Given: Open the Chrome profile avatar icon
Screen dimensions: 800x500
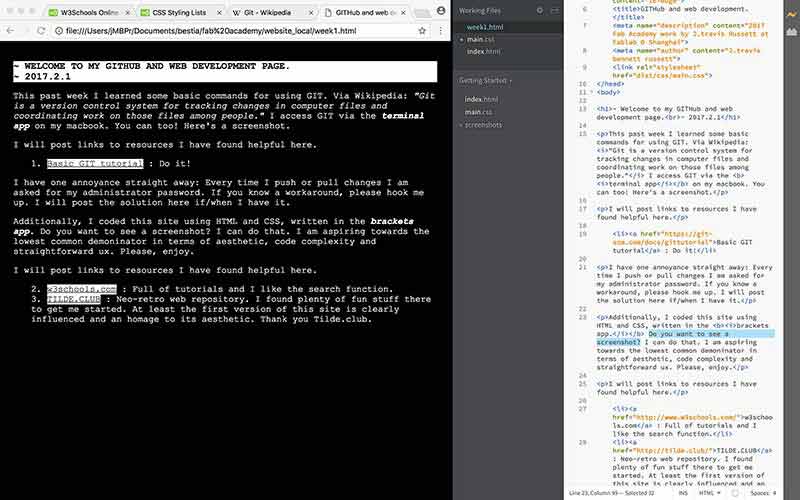Looking at the screenshot, I should click(x=441, y=11).
